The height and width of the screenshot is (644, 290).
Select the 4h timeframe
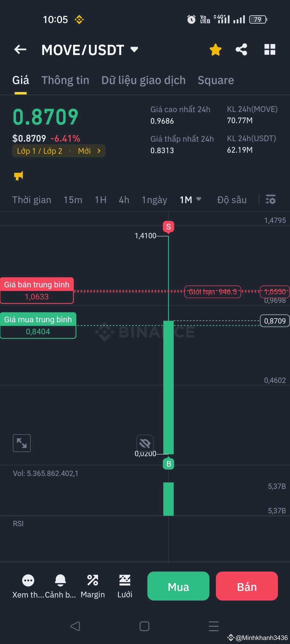pos(124,200)
